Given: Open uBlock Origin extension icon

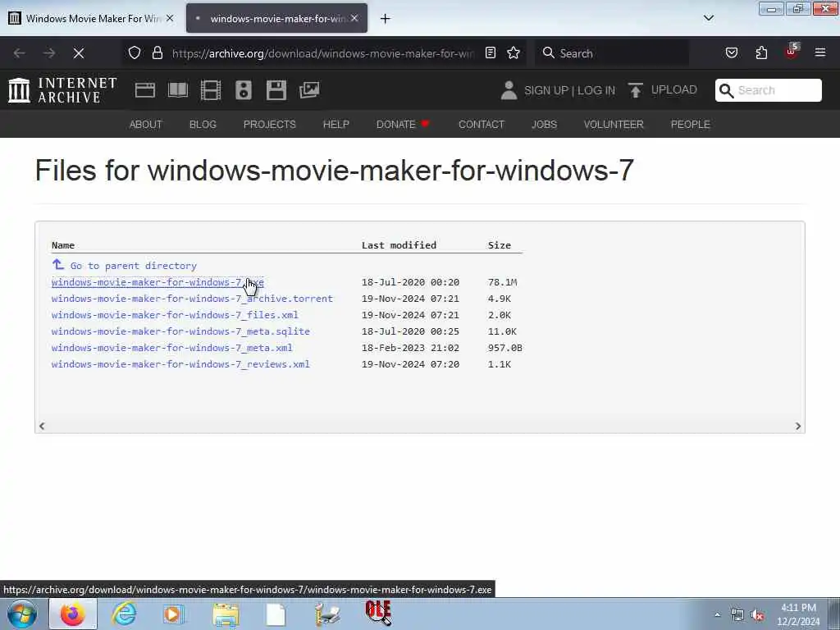Looking at the screenshot, I should point(792,52).
